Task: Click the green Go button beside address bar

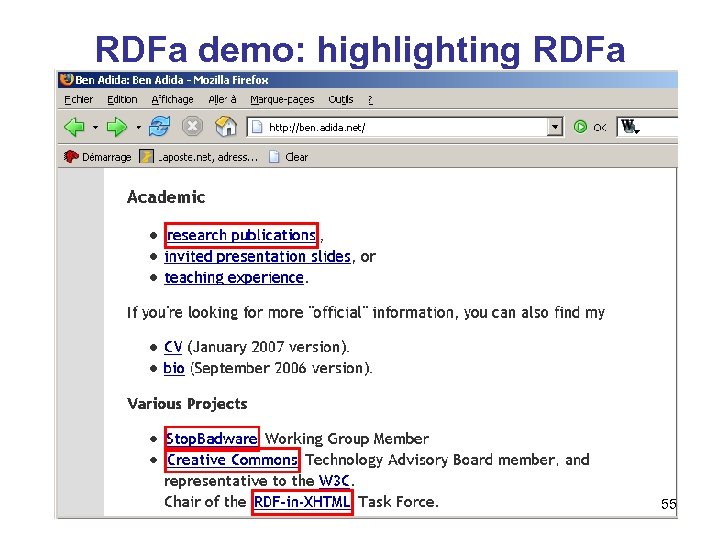Action: tap(580, 127)
